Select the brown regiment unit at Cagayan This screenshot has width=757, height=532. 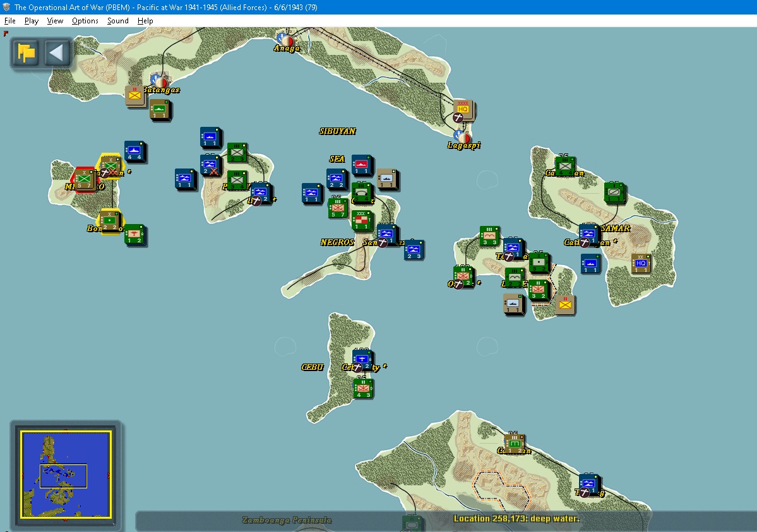514,444
